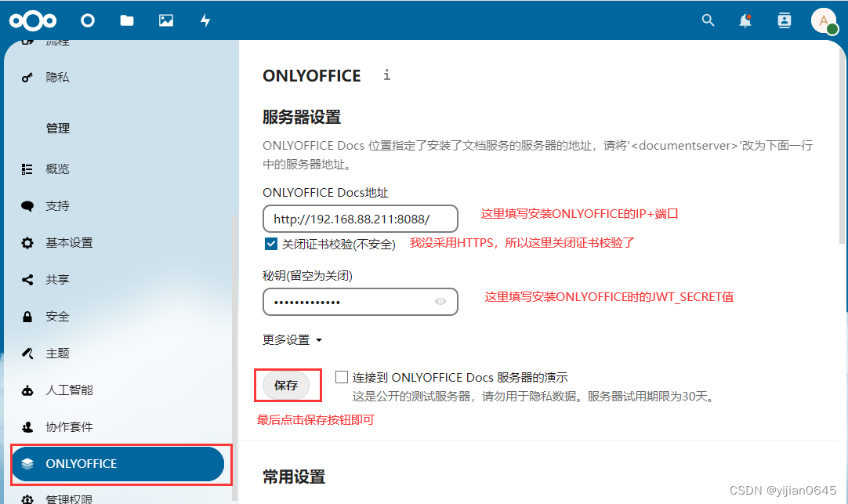Open the Photos app
Viewport: 848px width, 504px height.
point(165,20)
